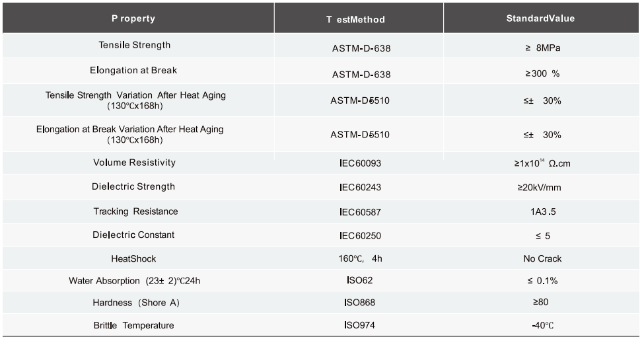Select the Elongation at Break property cell
The image size is (644, 341).
[x=133, y=70]
